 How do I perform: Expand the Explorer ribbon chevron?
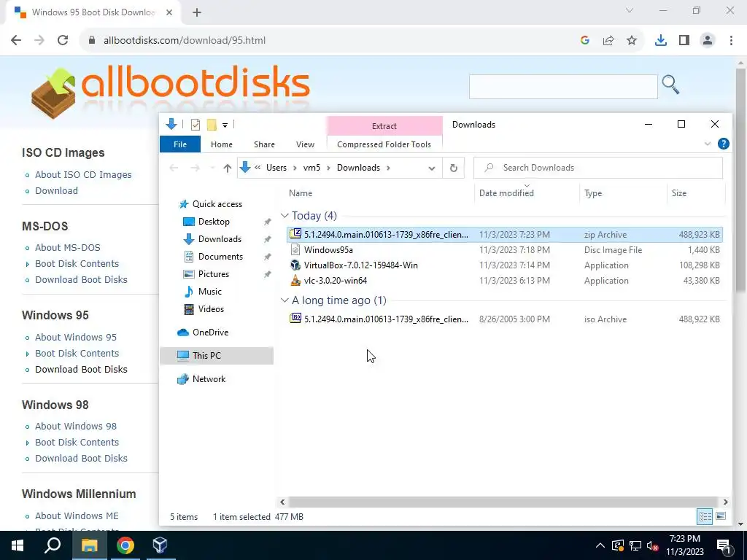click(x=708, y=144)
